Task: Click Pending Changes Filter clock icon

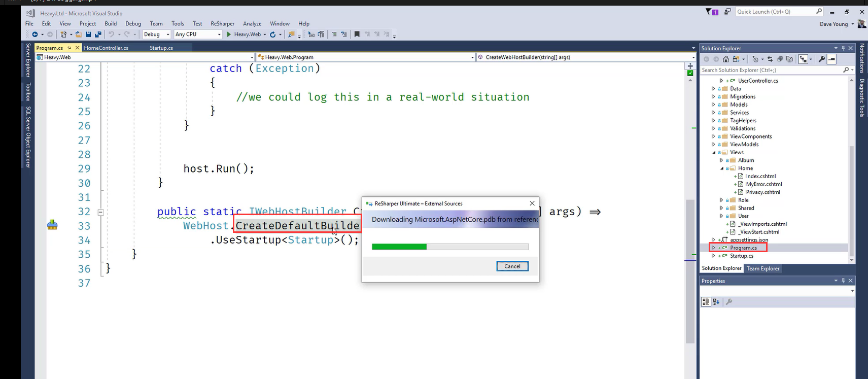Action: (755, 59)
